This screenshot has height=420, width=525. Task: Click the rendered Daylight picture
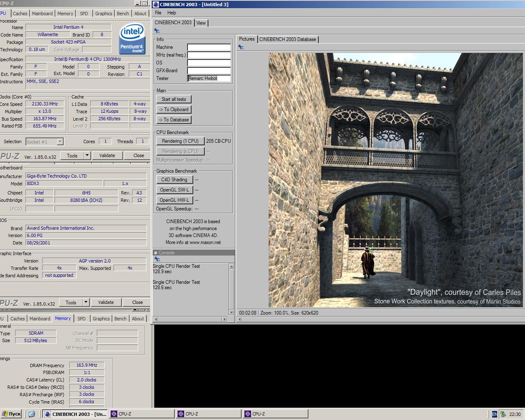[396, 180]
